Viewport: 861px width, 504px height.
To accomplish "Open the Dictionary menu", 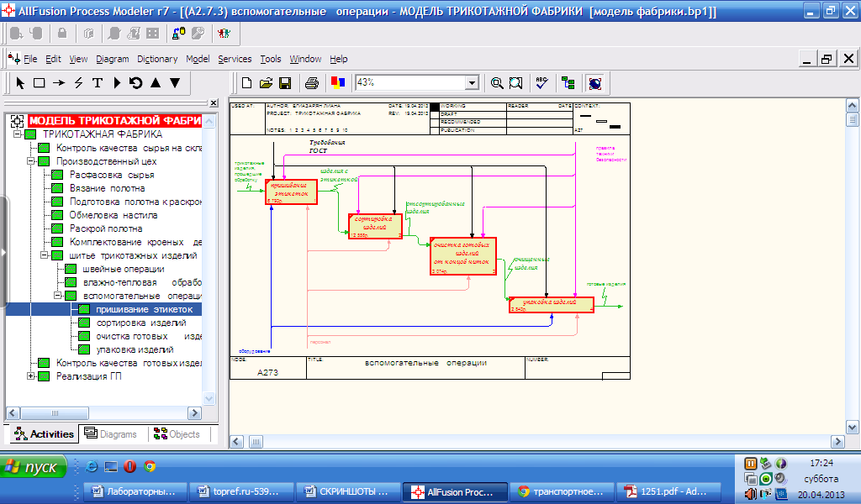I will click(x=157, y=59).
